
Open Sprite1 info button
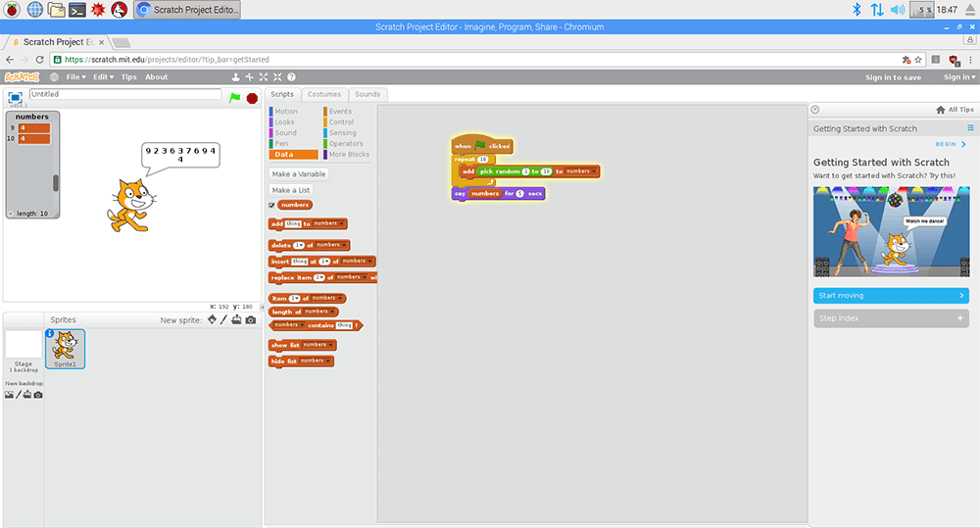(x=49, y=333)
